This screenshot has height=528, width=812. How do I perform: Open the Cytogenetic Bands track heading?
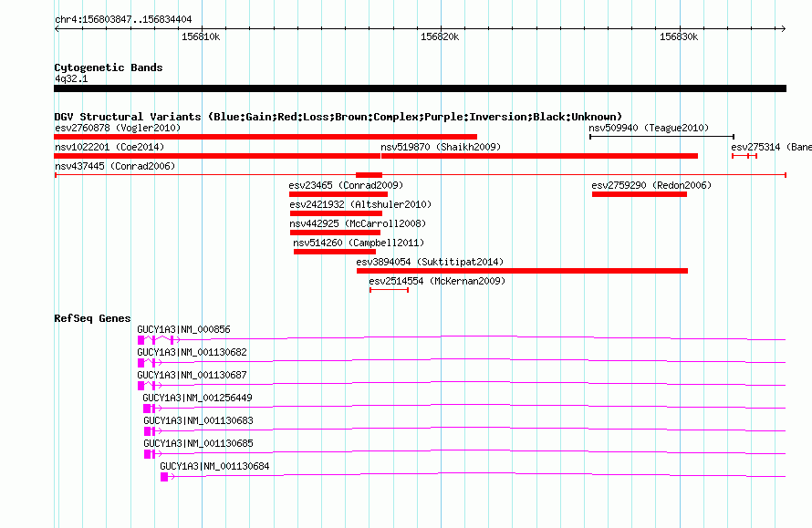(109, 67)
